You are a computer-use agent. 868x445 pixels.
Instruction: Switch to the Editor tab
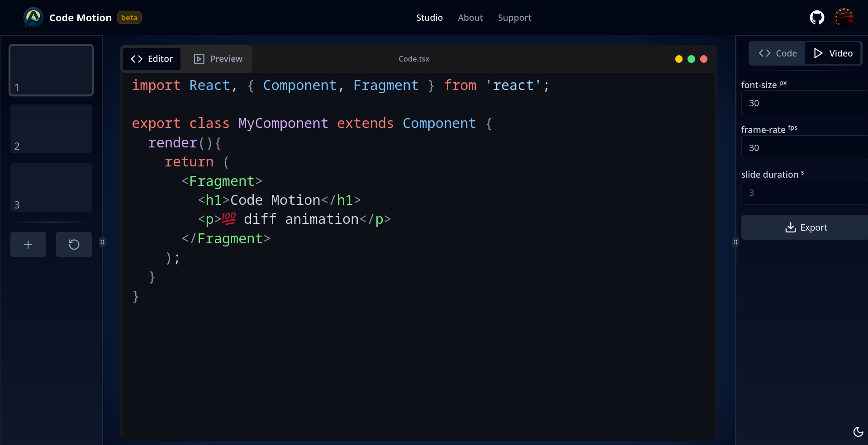point(152,59)
